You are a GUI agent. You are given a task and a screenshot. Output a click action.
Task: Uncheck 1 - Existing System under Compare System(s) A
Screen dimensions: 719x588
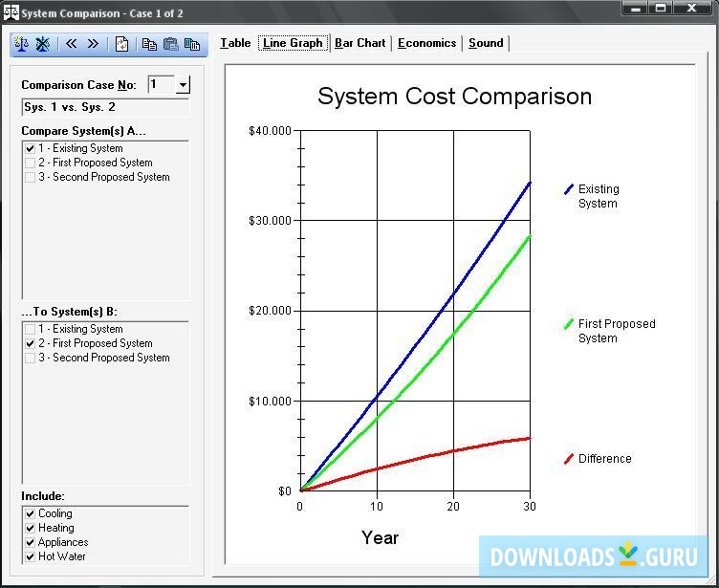click(30, 148)
